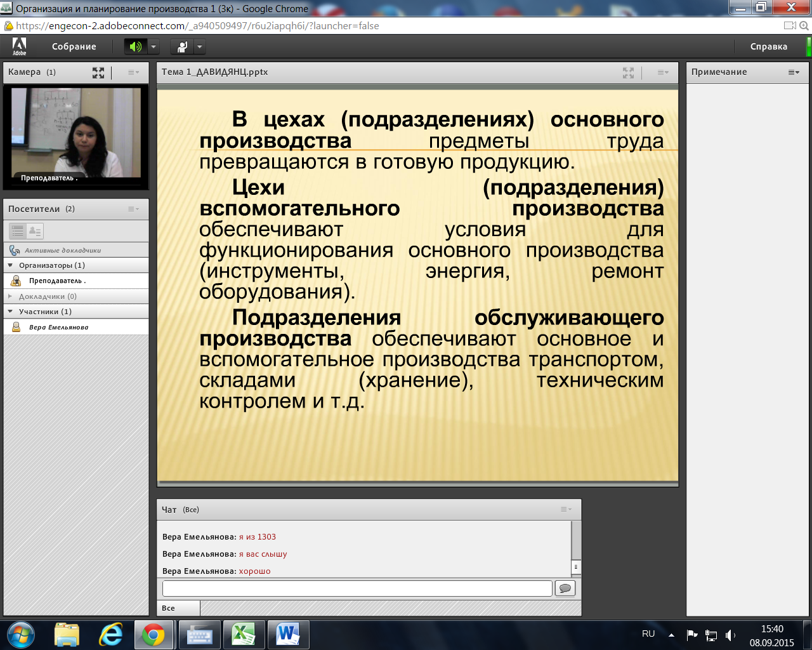The image size is (812, 650).
Task: Open File Explorer from the taskbar
Action: pos(67,634)
